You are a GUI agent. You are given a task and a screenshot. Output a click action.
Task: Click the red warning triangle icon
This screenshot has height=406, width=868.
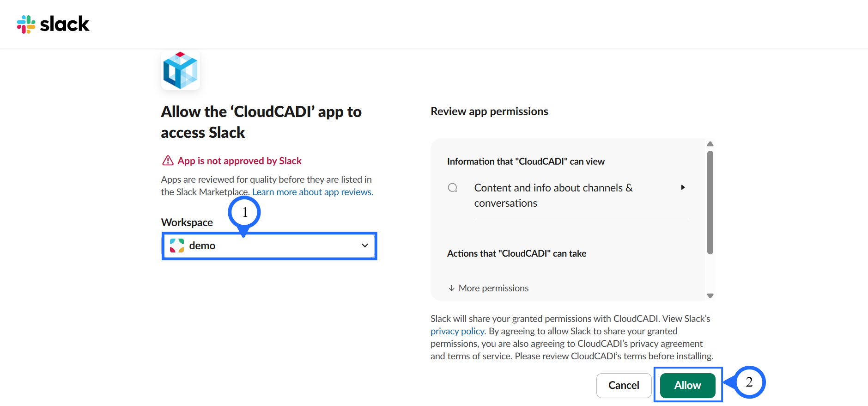point(168,160)
